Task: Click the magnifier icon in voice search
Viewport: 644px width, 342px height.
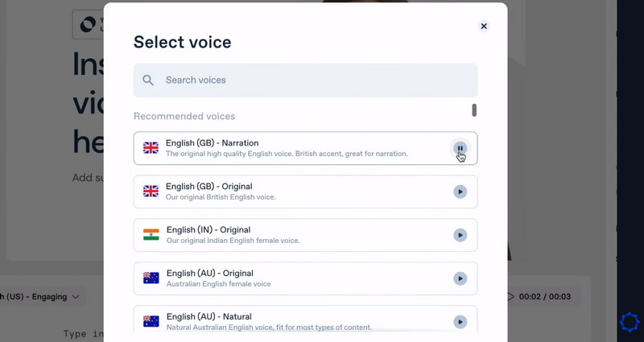Action: pos(148,80)
